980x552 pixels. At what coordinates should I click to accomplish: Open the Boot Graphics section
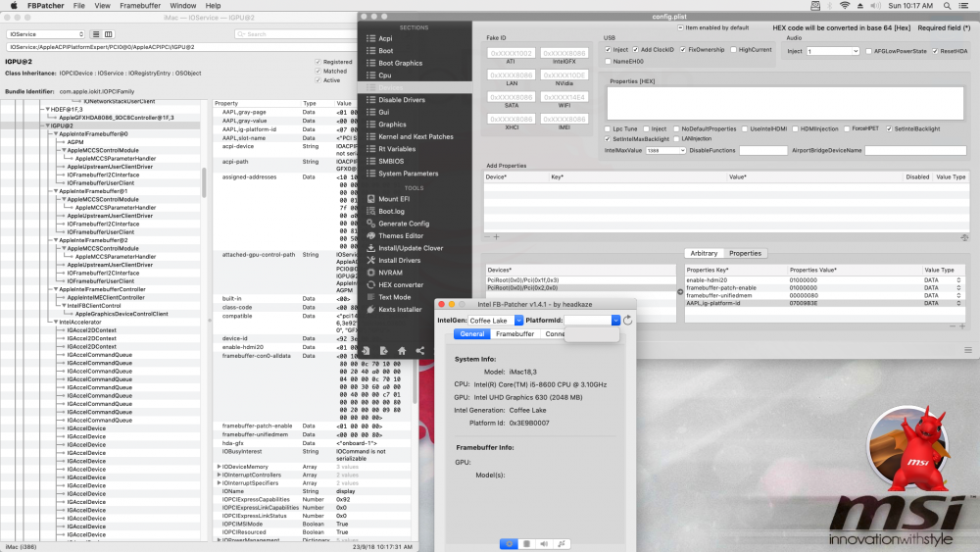tap(400, 63)
